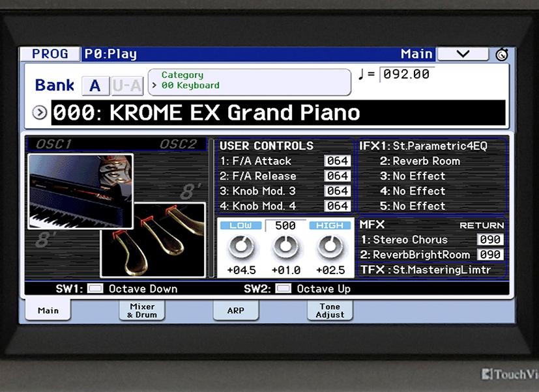The image size is (539, 392).
Task: Open the ARP tab
Action: click(x=235, y=311)
